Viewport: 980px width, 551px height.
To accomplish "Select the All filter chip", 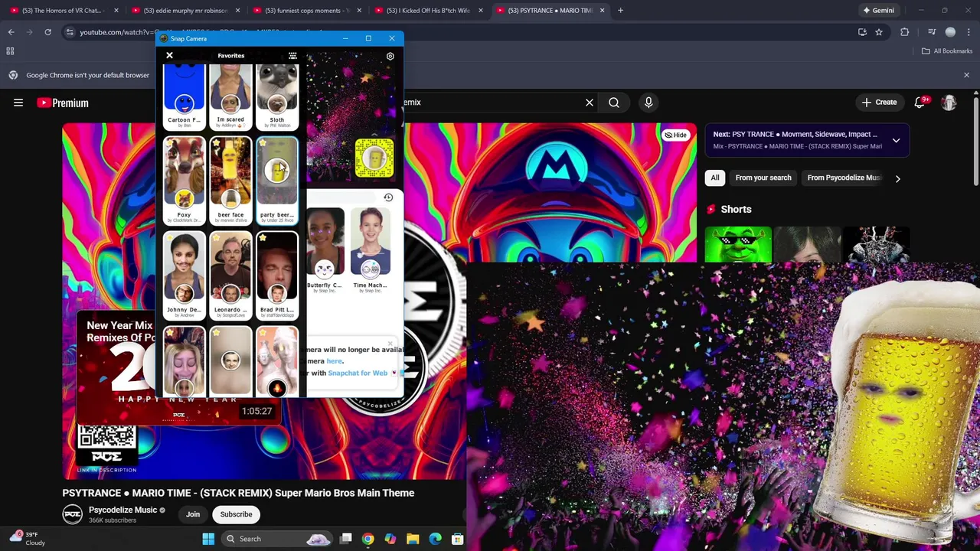I will point(715,178).
